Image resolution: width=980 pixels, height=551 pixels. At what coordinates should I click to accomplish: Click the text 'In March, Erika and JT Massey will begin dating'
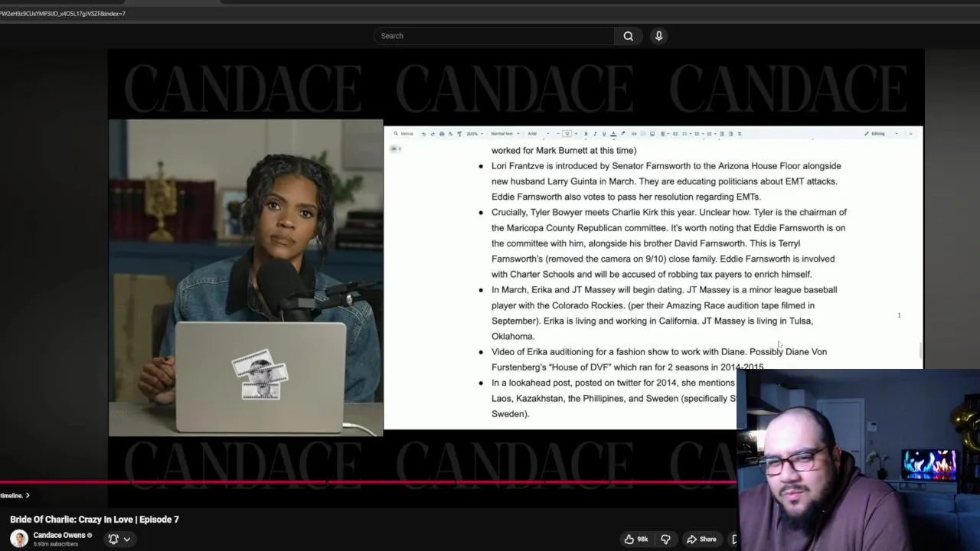pos(586,290)
